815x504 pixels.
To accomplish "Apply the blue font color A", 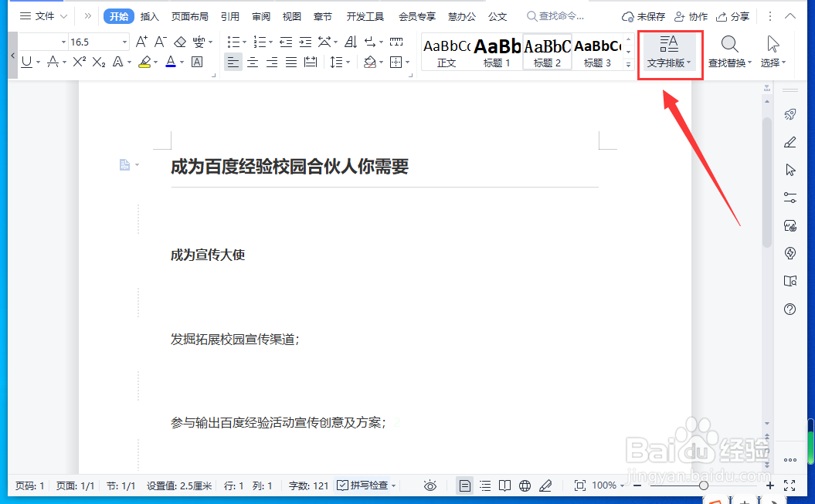I will [x=171, y=63].
